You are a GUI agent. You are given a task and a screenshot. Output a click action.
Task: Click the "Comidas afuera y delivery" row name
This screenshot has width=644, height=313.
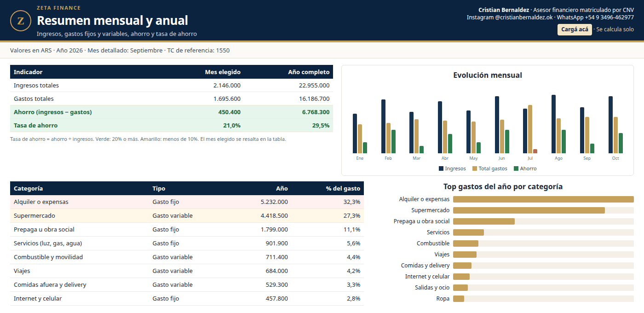tap(50, 284)
